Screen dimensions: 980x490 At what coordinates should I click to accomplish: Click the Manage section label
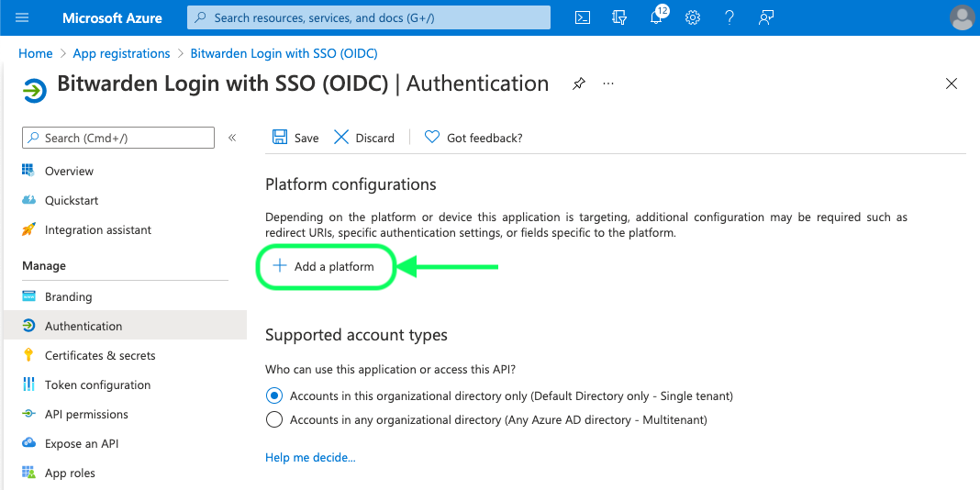click(44, 265)
